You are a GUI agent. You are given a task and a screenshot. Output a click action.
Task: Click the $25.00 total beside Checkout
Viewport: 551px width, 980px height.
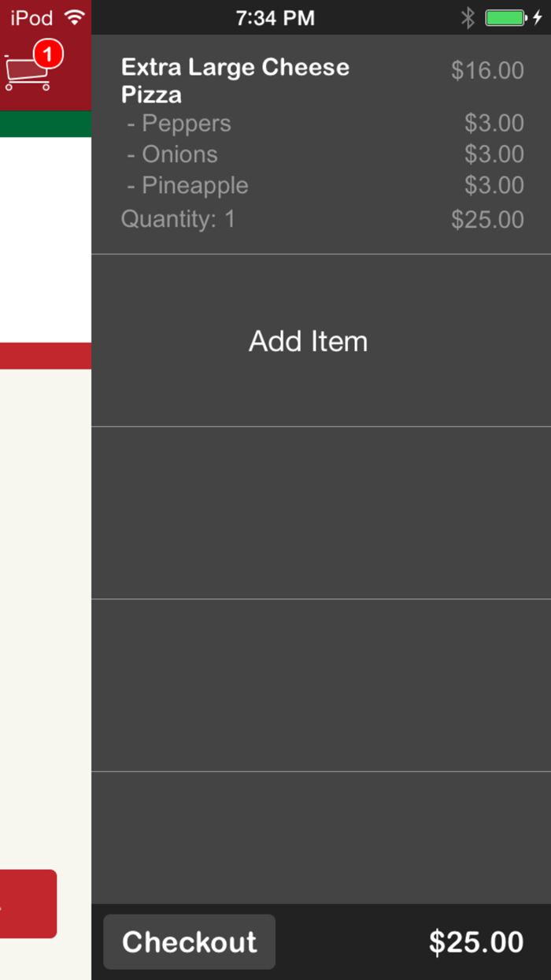[475, 942]
